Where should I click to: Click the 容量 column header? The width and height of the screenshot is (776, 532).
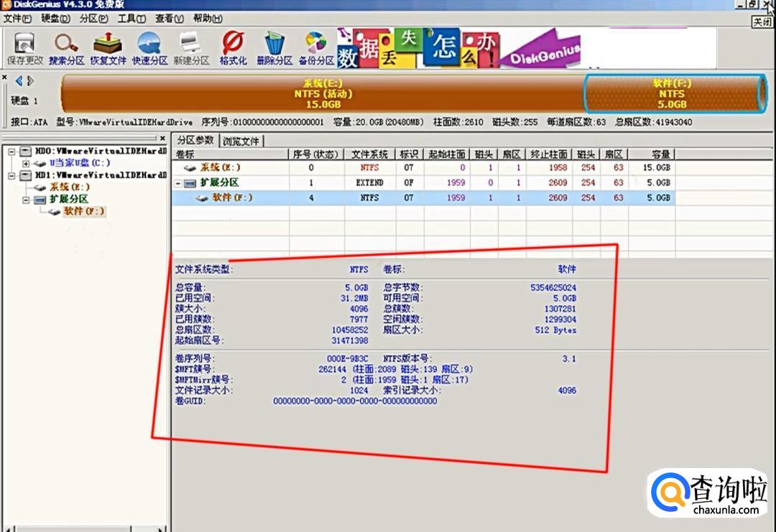point(652,154)
